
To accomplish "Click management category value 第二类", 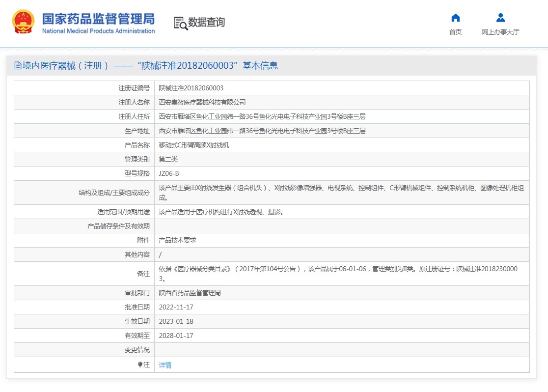I will [168, 159].
